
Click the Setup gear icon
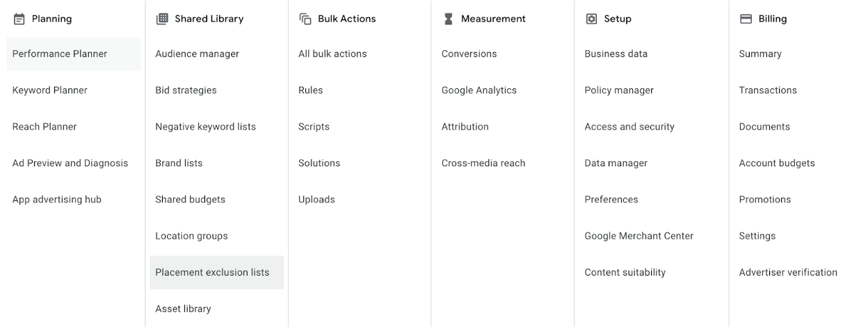point(591,19)
